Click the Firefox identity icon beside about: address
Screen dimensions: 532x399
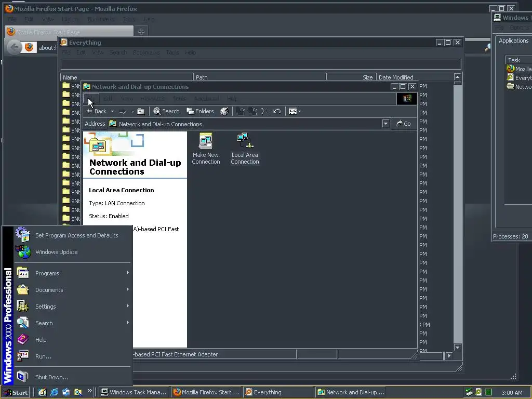(x=29, y=47)
